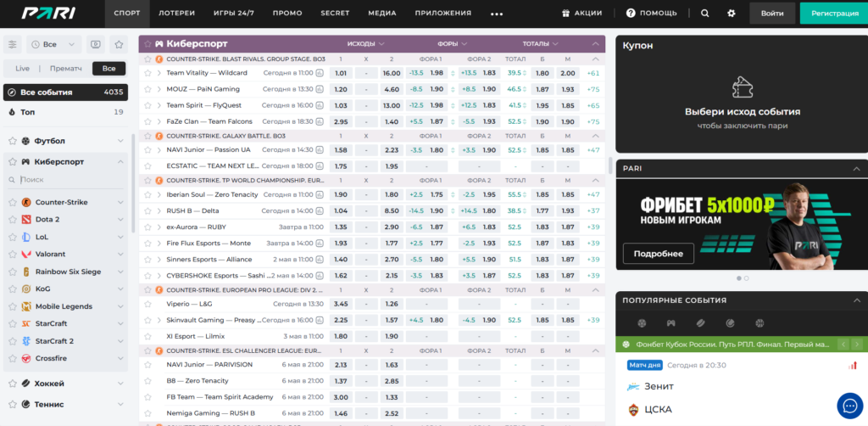868x426 pixels.
Task: Switch to the Live filter tab
Action: [x=23, y=69]
